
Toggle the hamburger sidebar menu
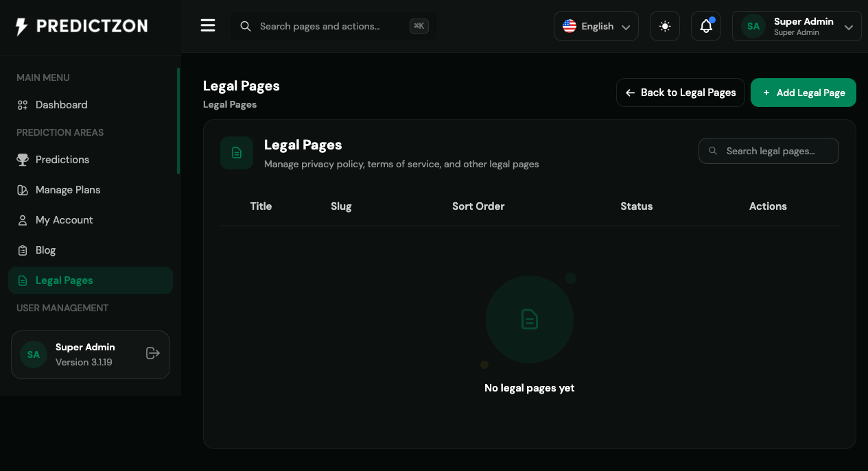pos(208,26)
